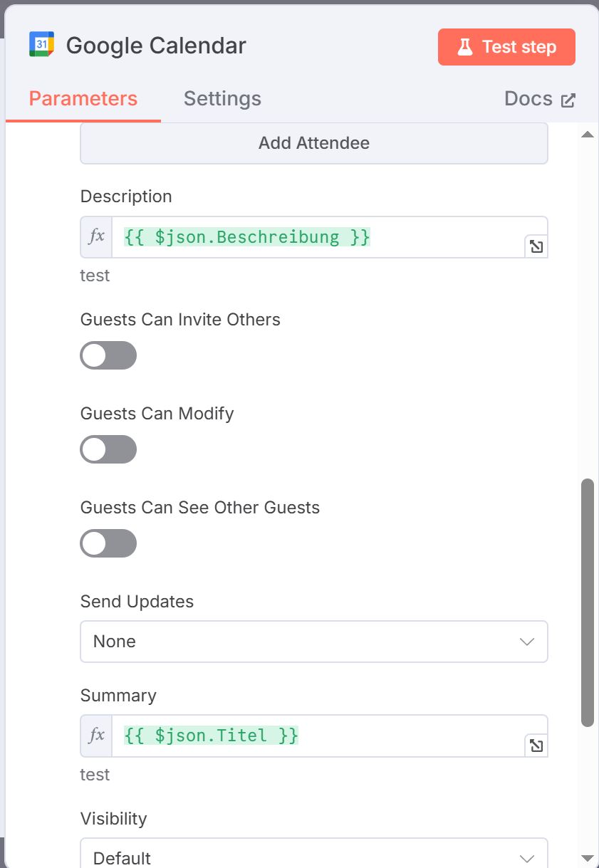Expand the Description field editor icon
The image size is (599, 868).
(x=536, y=246)
